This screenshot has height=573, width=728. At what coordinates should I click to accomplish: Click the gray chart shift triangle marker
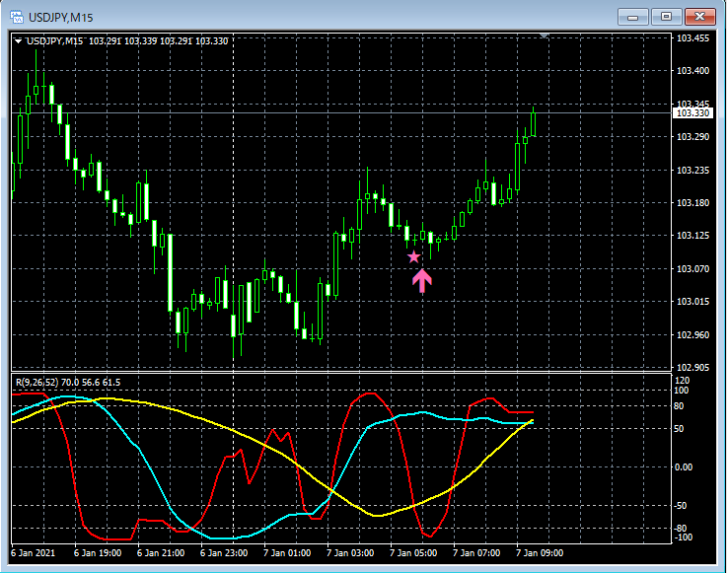point(545,36)
